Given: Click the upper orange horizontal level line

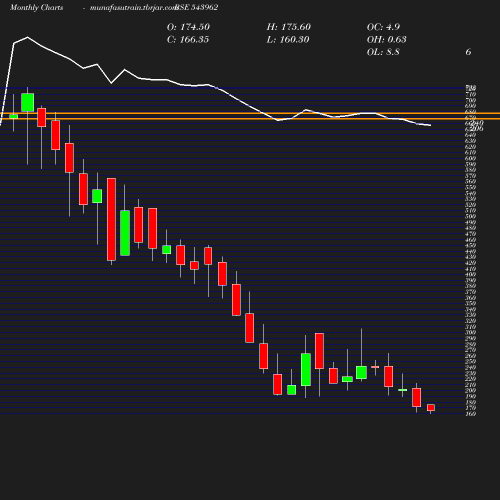Looking at the screenshot, I should click(x=250, y=113).
